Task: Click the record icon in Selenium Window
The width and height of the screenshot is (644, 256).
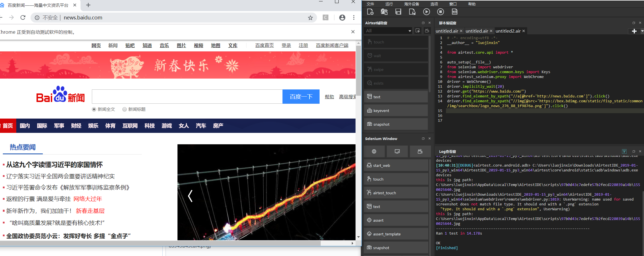Action: click(x=420, y=151)
